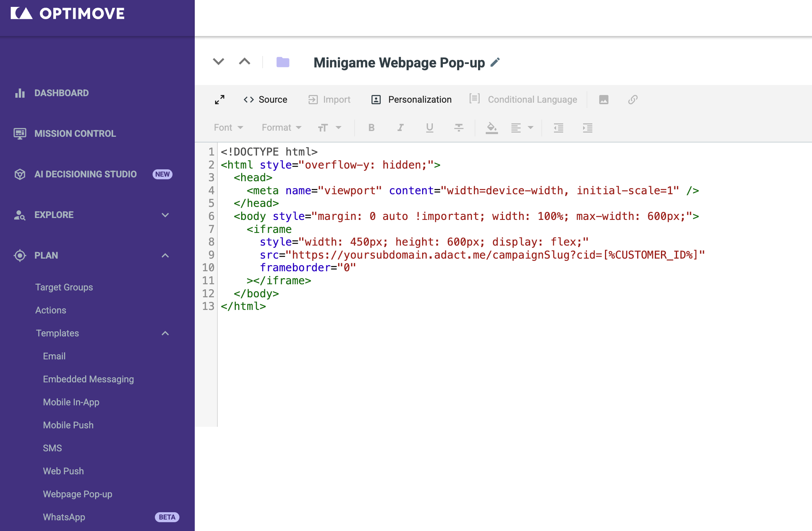Click the AI Decisioning Studio cube icon

click(20, 174)
